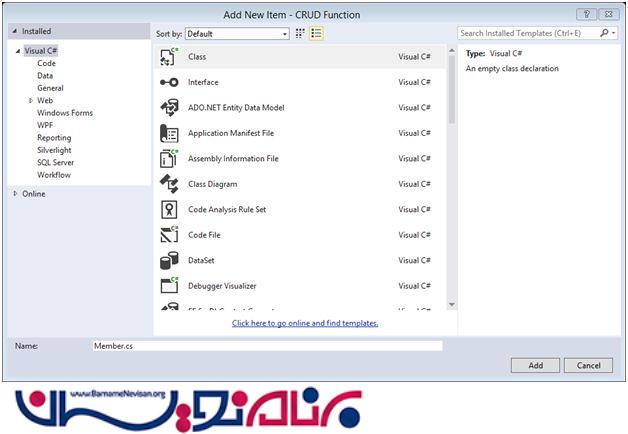This screenshot has width=628, height=434.
Task: Select the Windows Forms category
Action: pyautogui.click(x=65, y=113)
